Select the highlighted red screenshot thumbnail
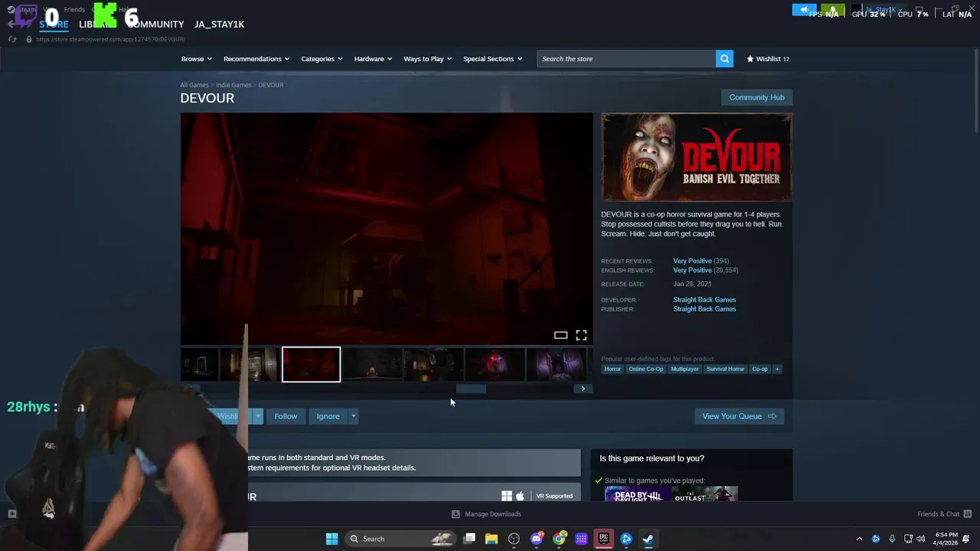The height and width of the screenshot is (551, 980). coord(311,364)
